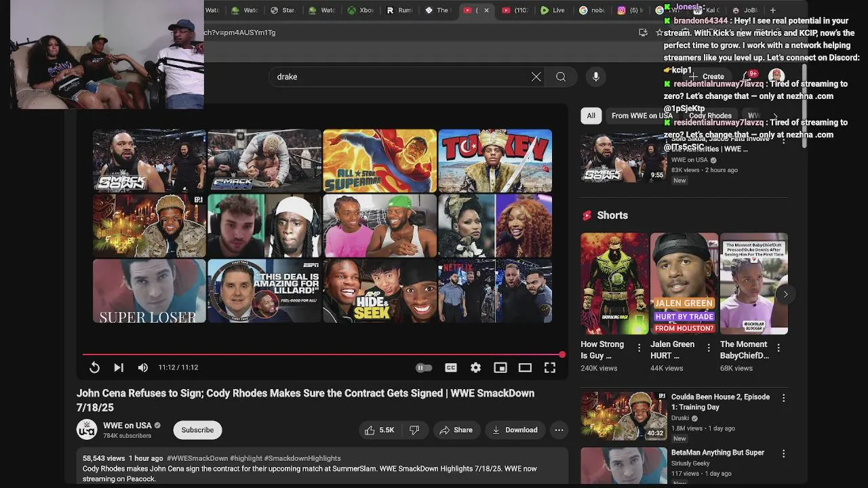Open more actions three-dot menu under video

559,430
